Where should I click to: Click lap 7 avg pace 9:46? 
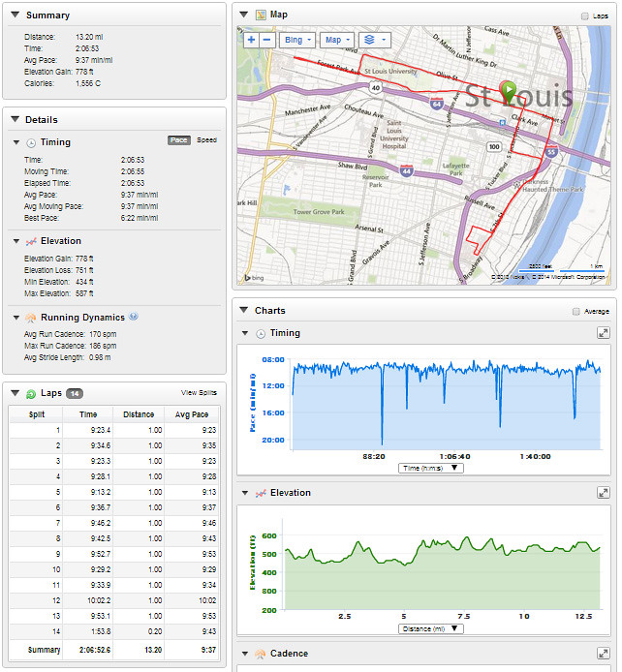click(209, 523)
